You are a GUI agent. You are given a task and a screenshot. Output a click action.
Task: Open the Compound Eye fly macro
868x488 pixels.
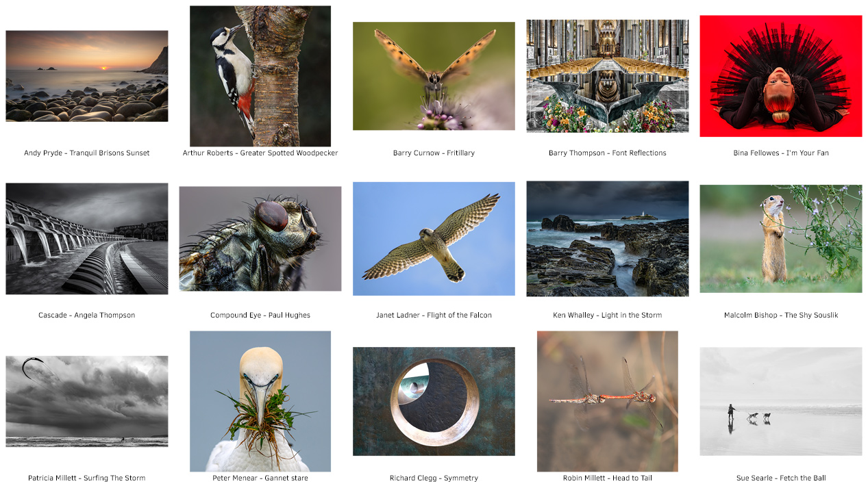pos(260,239)
